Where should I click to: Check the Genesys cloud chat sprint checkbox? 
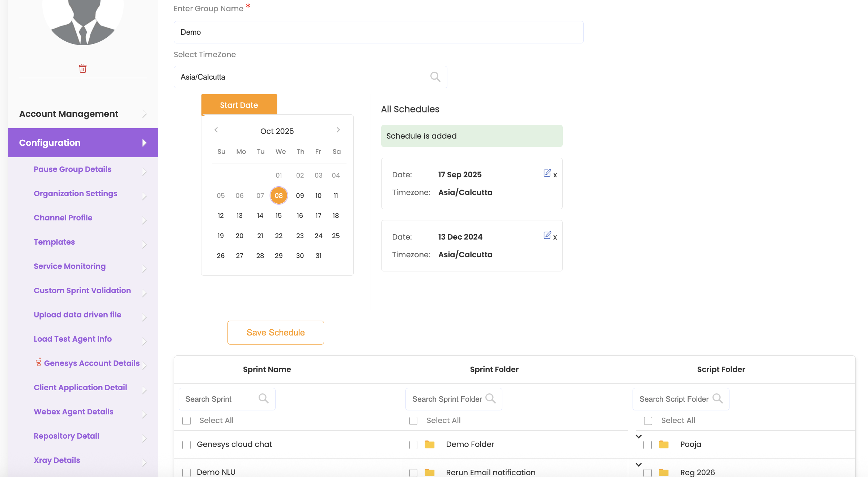tap(187, 445)
